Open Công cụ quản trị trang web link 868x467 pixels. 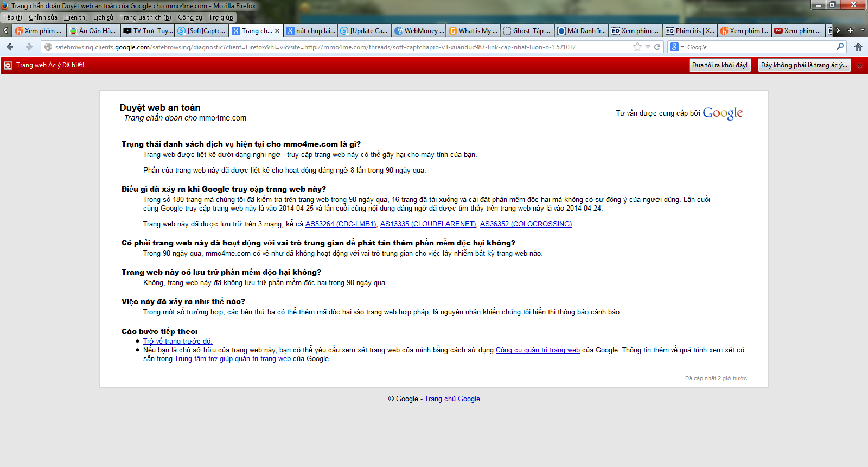pos(538,350)
